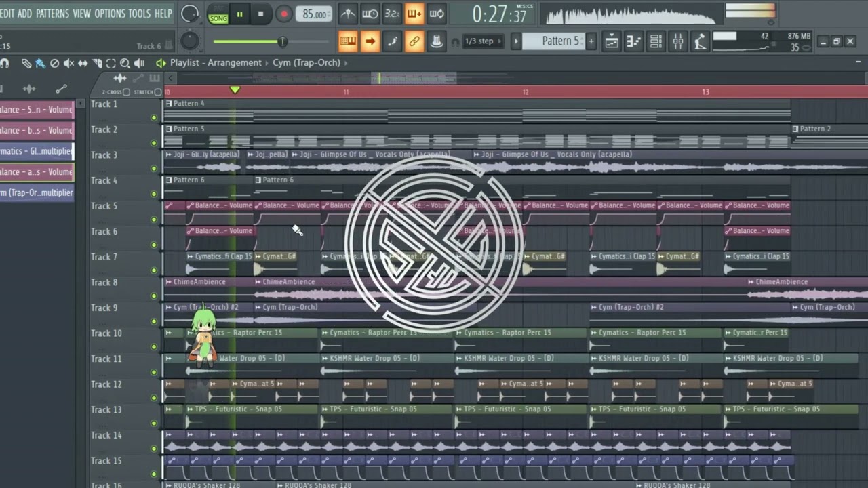Open the ADD menu

click(x=24, y=14)
